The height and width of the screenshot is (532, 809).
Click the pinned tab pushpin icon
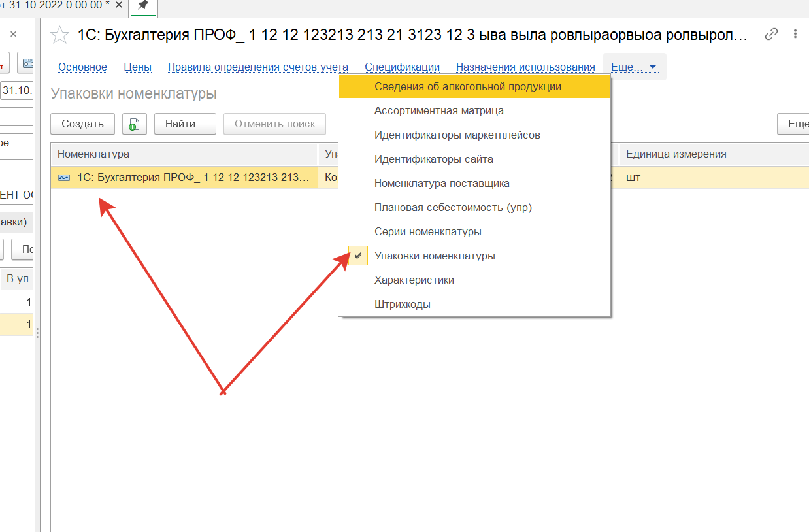click(x=142, y=6)
